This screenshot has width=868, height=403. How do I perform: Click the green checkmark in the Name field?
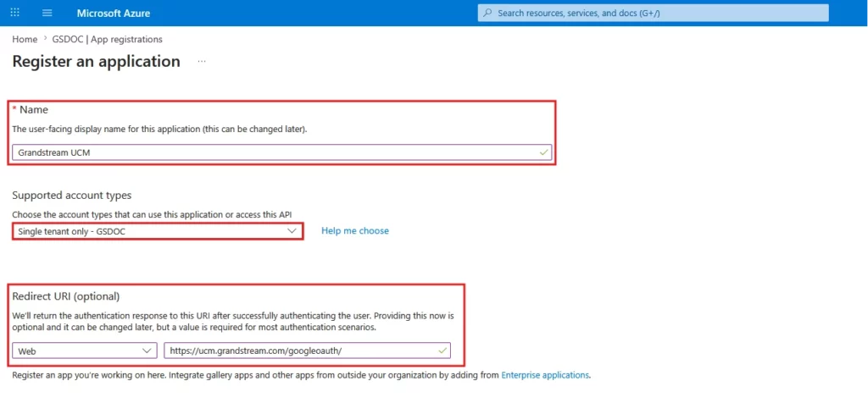(543, 152)
